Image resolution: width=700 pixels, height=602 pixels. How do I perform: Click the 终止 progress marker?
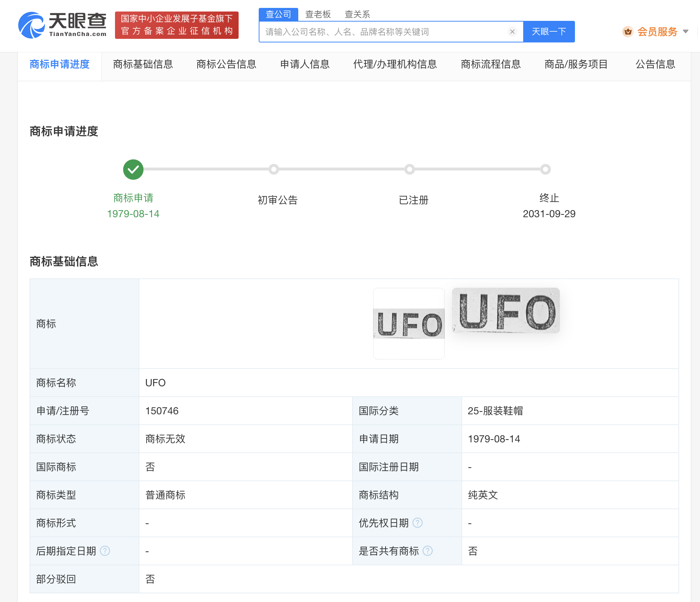545,169
